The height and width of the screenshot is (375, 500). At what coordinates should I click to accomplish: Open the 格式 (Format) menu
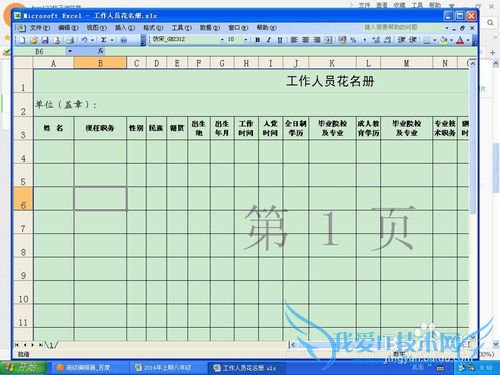[153, 28]
